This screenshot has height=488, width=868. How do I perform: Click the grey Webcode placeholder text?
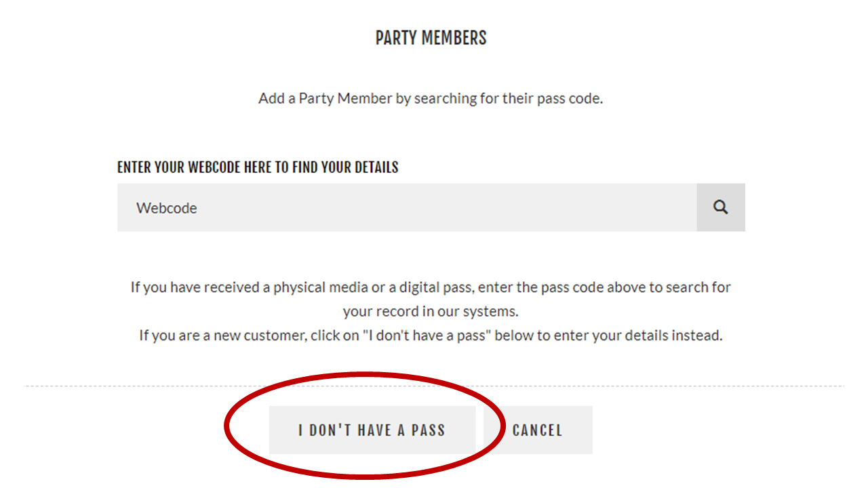167,208
